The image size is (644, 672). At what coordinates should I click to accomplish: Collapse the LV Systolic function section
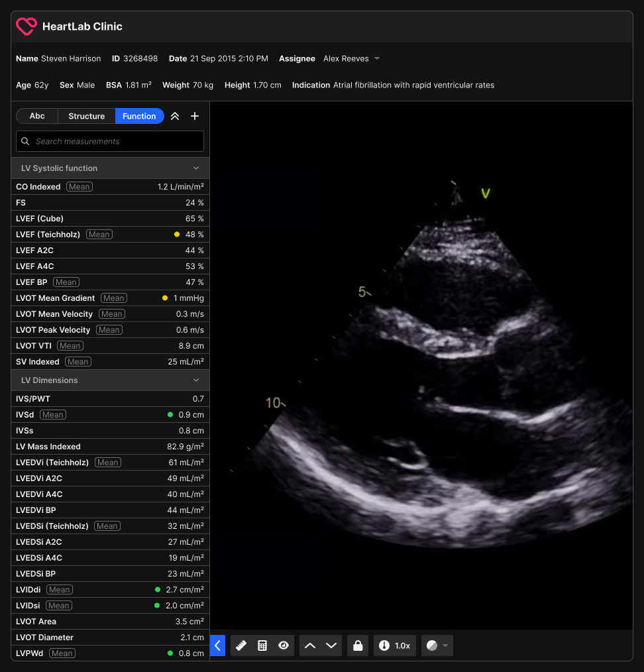[110, 168]
